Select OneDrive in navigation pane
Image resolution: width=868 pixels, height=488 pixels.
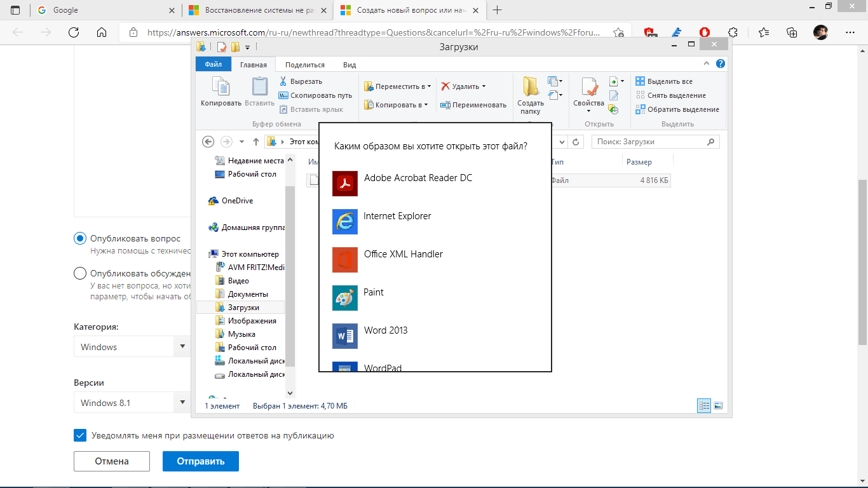point(237,201)
